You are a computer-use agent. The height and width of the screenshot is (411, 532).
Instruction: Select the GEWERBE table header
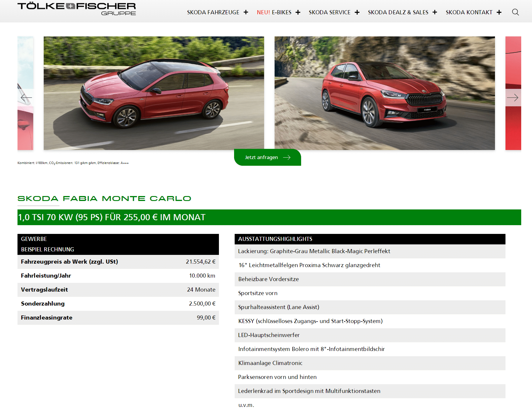[34, 239]
